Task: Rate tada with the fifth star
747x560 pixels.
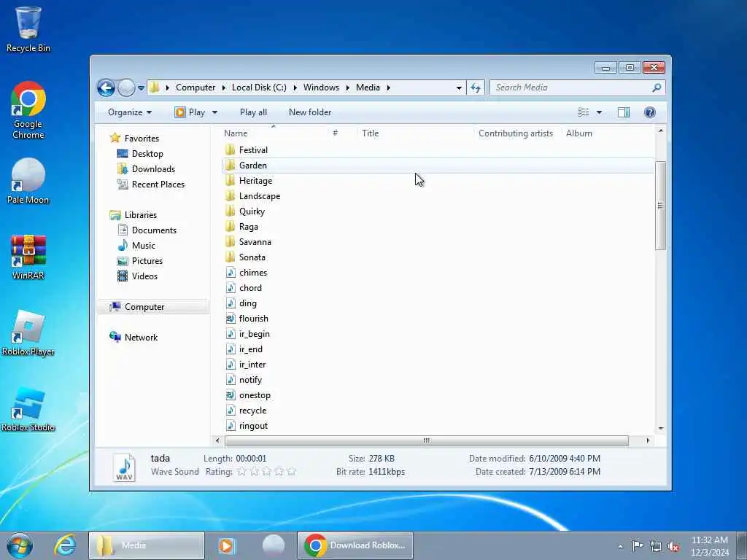Action: (x=292, y=472)
